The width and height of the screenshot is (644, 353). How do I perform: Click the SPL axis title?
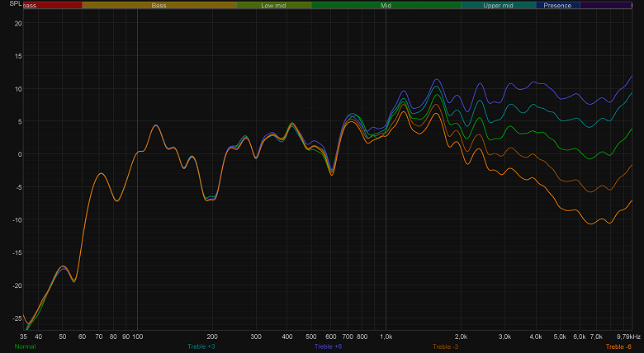15,3
